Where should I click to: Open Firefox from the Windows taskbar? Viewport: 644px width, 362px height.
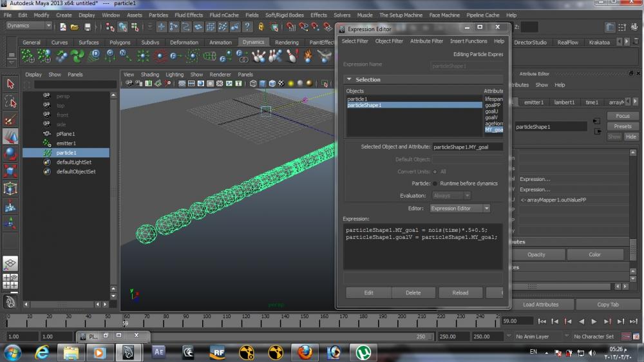305,352
